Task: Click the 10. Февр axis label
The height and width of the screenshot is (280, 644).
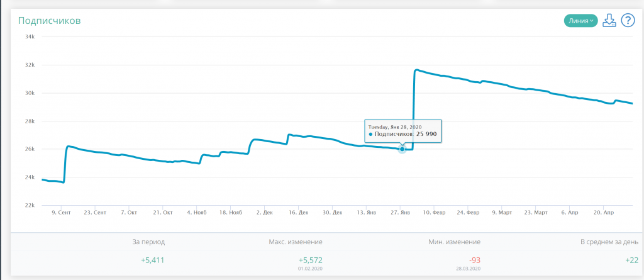Action: pyautogui.click(x=433, y=213)
